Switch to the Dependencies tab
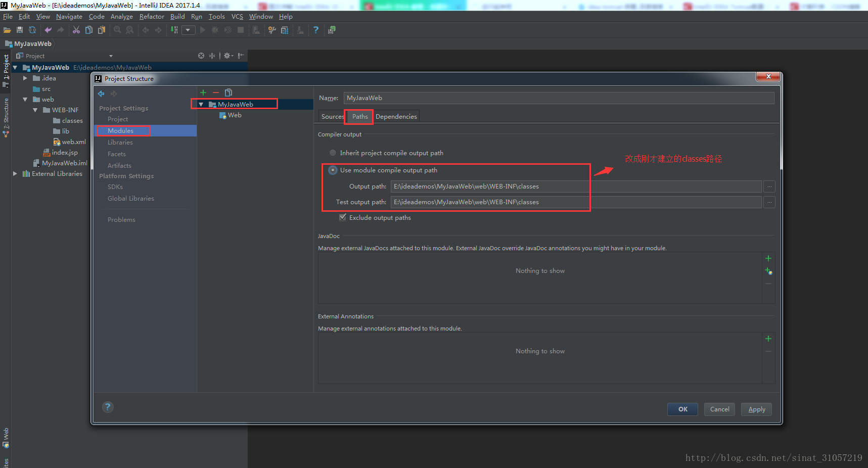The width and height of the screenshot is (868, 468). click(396, 117)
